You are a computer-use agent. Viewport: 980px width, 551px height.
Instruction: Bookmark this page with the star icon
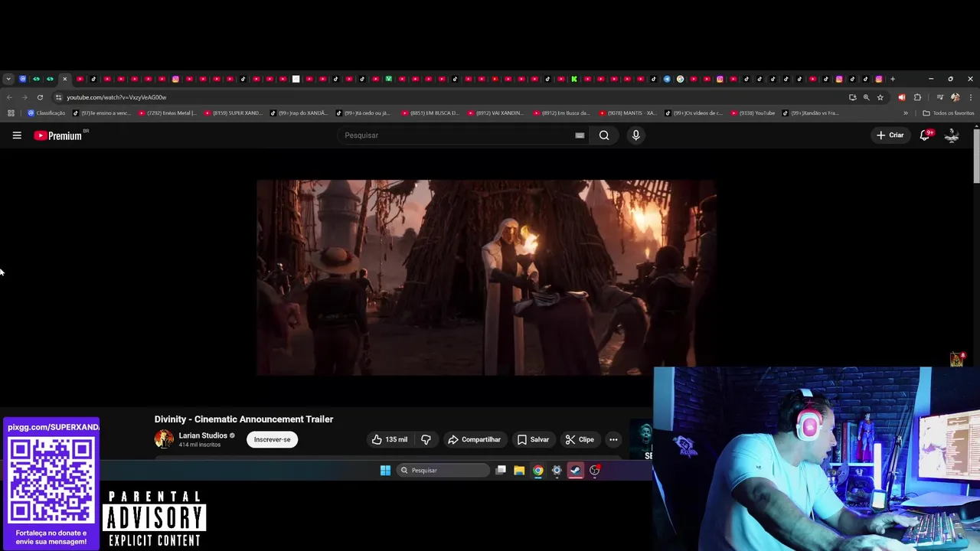pyautogui.click(x=880, y=97)
